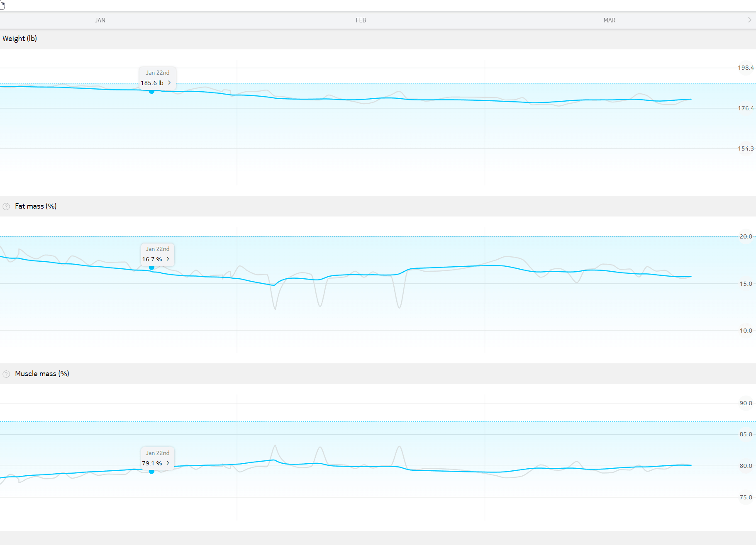Click the blue data point on the weight line
Viewport: 756px width, 545px height.
click(x=152, y=91)
